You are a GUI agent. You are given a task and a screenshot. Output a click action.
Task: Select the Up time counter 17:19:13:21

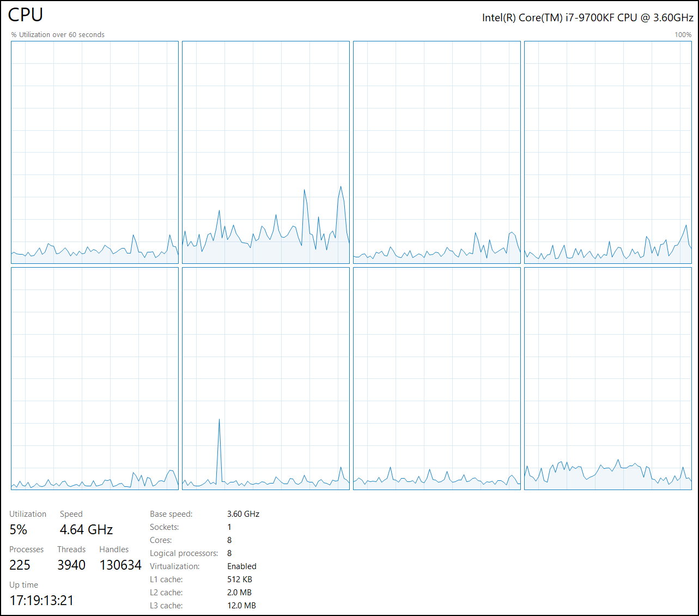click(x=41, y=600)
